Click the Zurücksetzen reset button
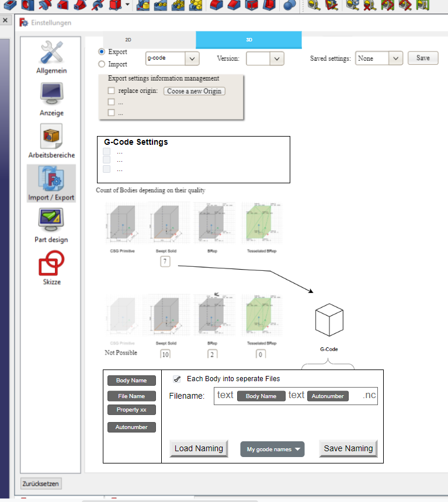Screen dimensions: 448x502 (x=41, y=484)
